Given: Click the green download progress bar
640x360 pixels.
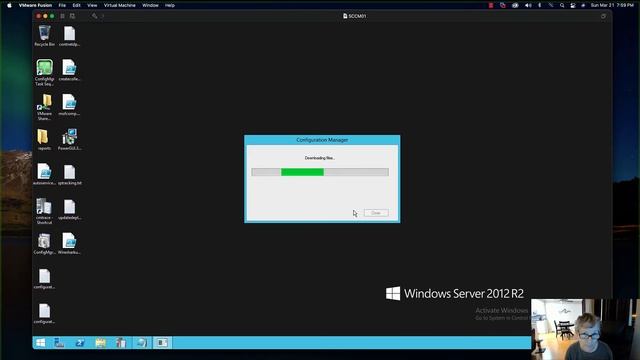Looking at the screenshot, I should (x=302, y=172).
